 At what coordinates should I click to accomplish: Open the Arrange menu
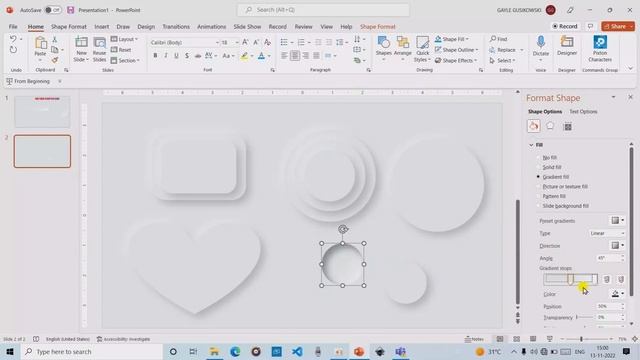pyautogui.click(x=403, y=49)
